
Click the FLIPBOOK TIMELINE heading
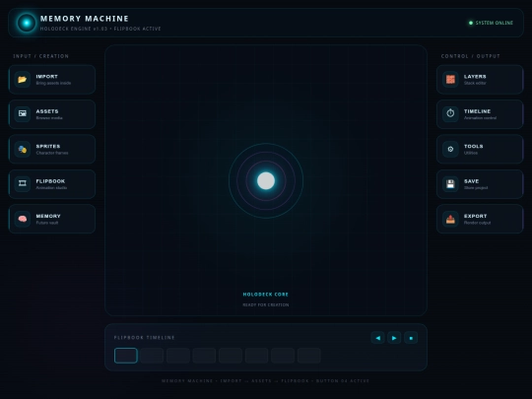click(x=145, y=338)
